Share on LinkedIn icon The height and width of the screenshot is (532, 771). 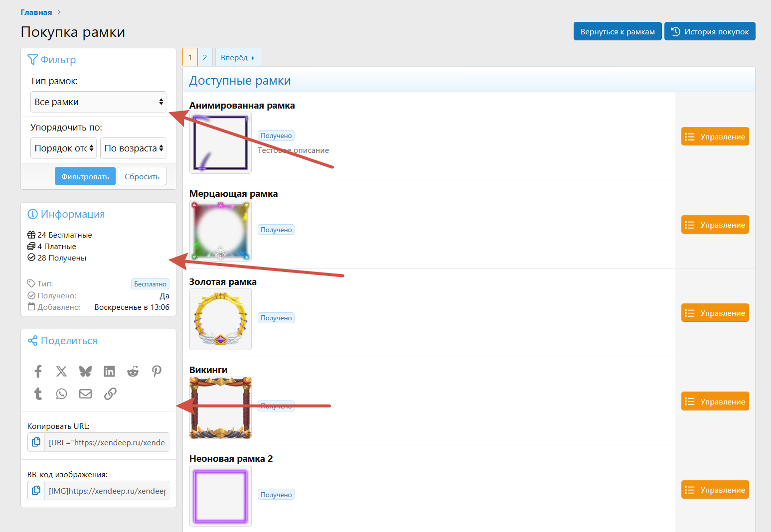[109, 371]
